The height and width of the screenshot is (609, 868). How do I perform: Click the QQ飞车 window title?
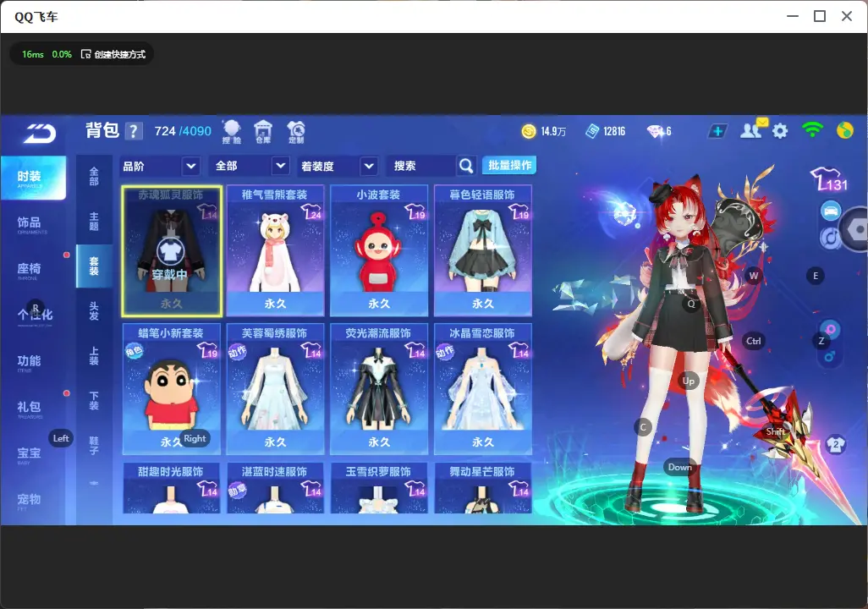click(36, 17)
